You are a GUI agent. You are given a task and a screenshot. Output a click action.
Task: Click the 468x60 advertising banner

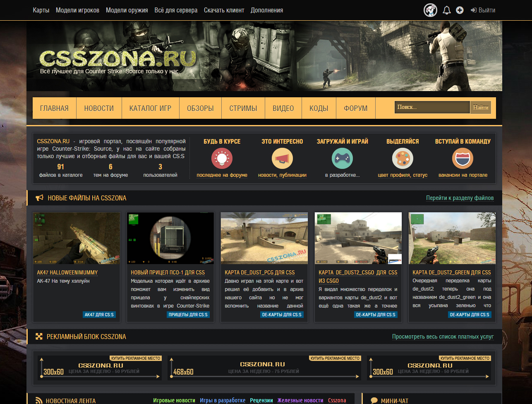pyautogui.click(x=264, y=368)
